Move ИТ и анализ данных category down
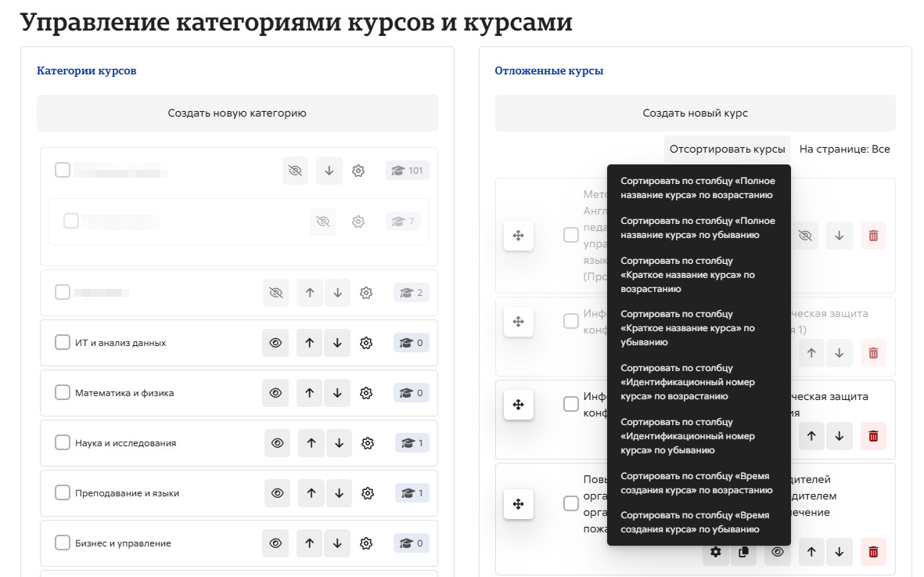 [337, 343]
